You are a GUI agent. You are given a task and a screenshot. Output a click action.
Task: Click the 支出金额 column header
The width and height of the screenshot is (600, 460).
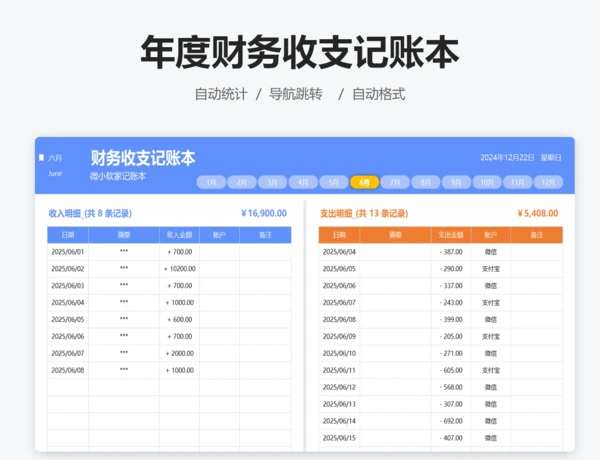coord(451,235)
